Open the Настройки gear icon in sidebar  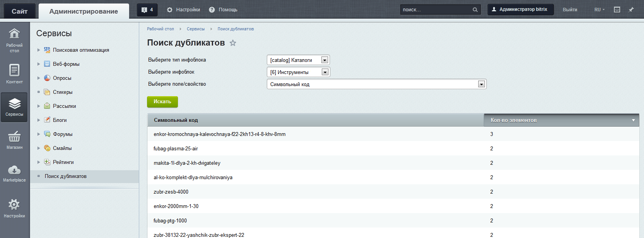coord(14,205)
